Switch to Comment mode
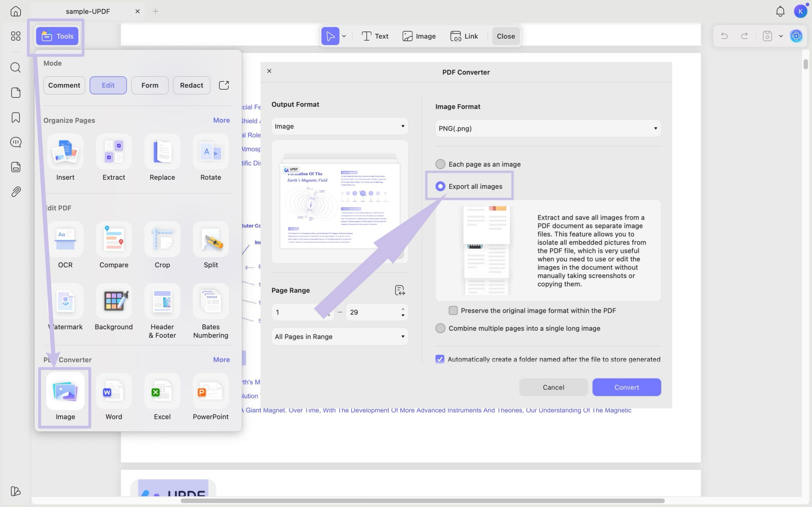812x507 pixels. (x=64, y=85)
